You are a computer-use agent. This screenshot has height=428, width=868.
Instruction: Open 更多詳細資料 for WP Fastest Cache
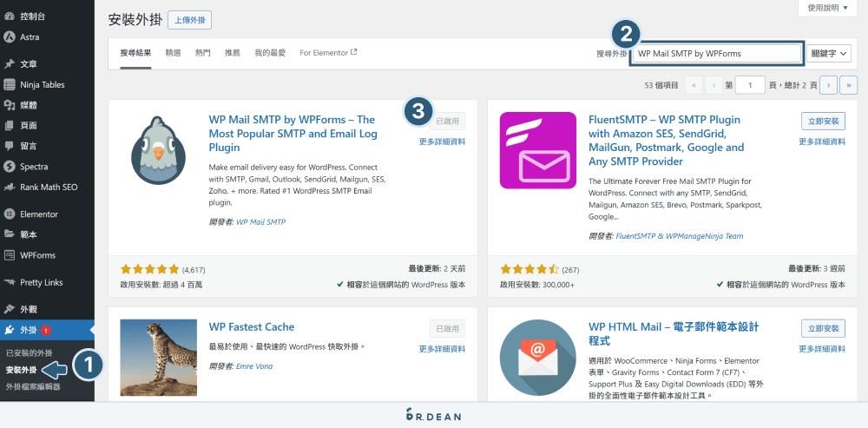(x=443, y=349)
